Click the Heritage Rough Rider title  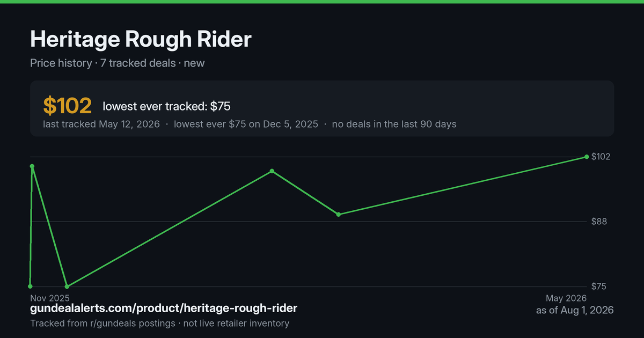(141, 39)
